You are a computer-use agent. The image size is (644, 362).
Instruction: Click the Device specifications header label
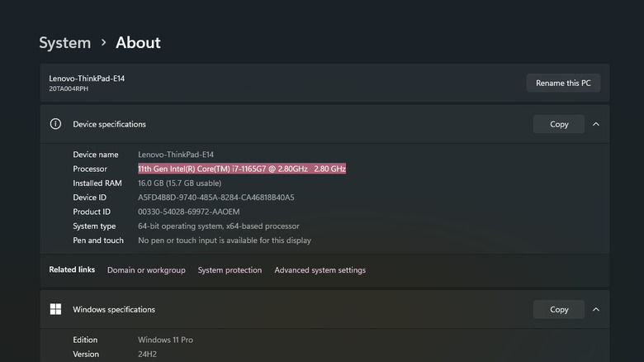click(109, 124)
